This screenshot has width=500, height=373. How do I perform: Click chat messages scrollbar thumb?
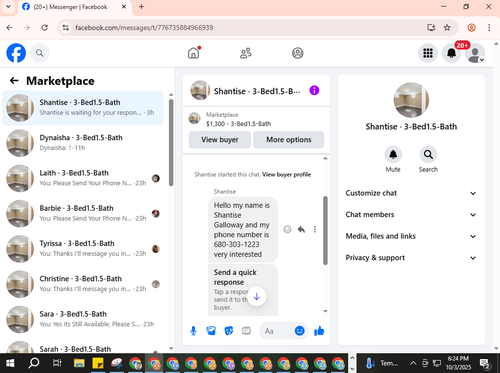pyautogui.click(x=325, y=230)
